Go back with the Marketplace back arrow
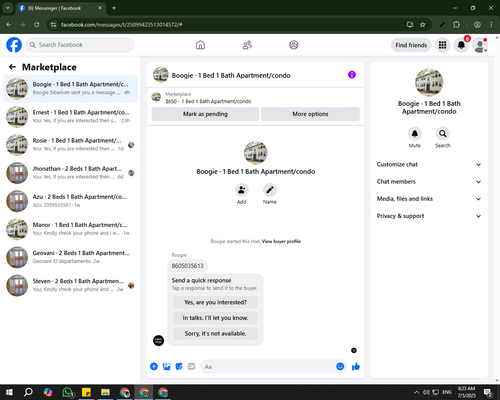Viewport: 500px width, 400px height. (x=12, y=67)
